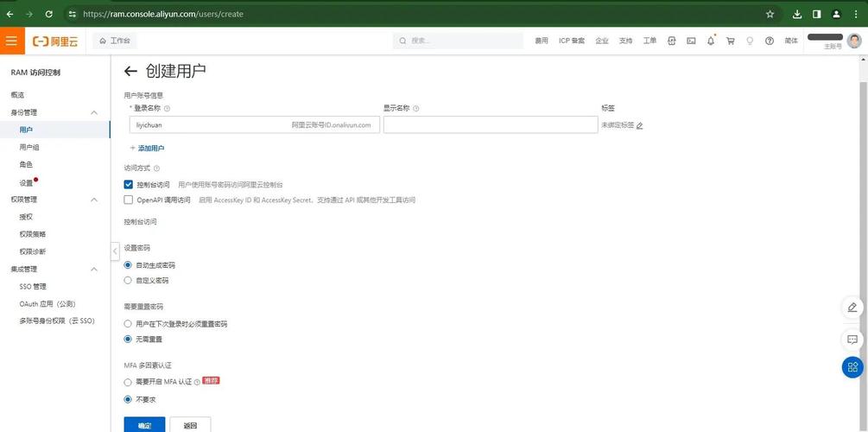Select the 自定义密码 radio option
Viewport: 868px width, 432px height.
(x=129, y=280)
